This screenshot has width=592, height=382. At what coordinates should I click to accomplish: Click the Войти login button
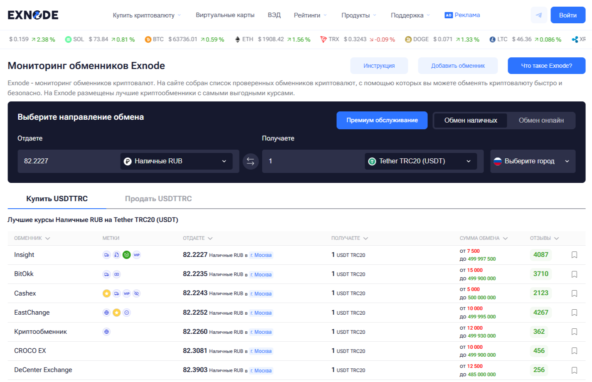(x=568, y=15)
